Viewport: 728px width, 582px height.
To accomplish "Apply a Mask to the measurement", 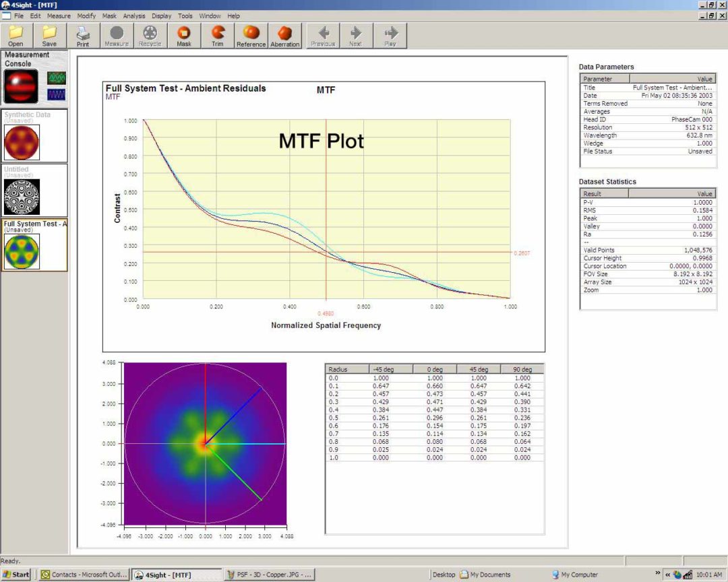I will [183, 35].
